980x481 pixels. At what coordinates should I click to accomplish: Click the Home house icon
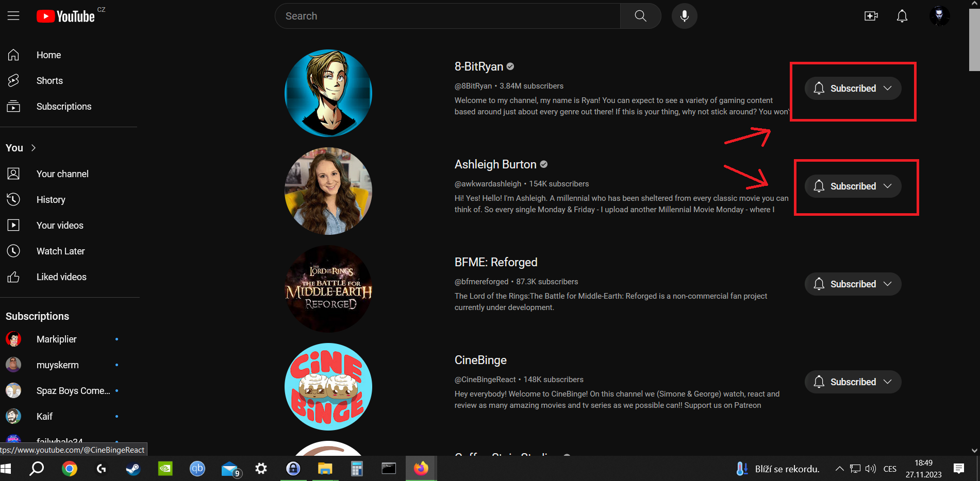[13, 55]
